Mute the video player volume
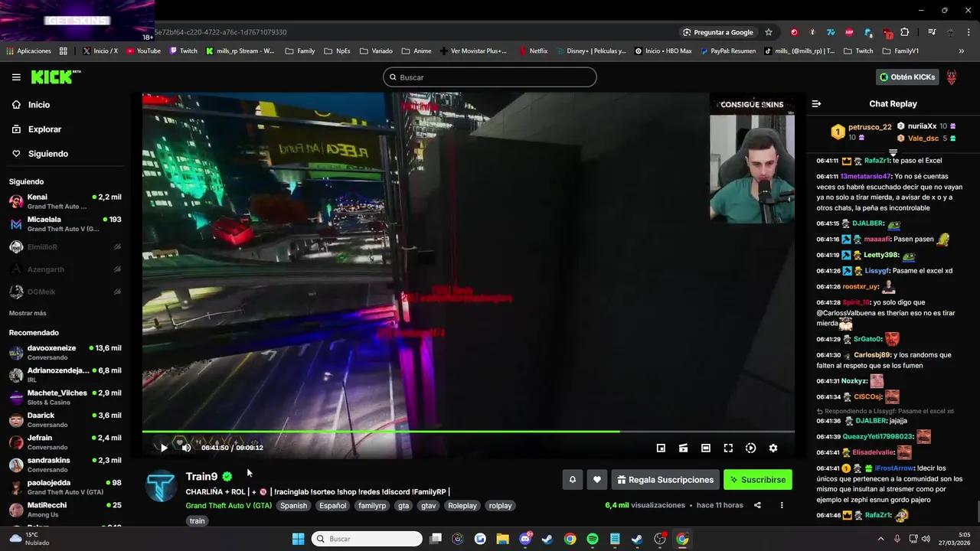The image size is (980, 551). 186,448
